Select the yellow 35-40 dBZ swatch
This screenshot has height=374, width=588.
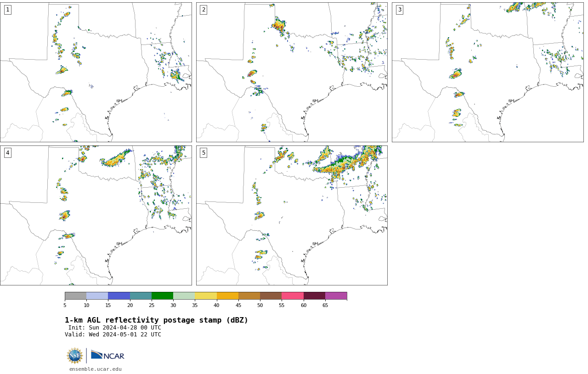(x=206, y=296)
